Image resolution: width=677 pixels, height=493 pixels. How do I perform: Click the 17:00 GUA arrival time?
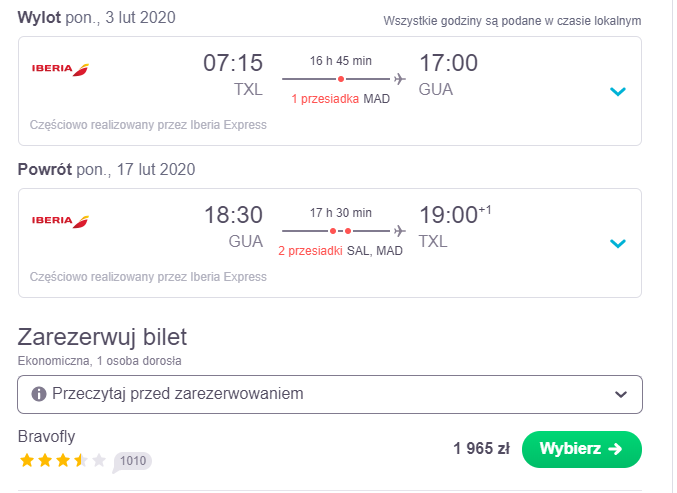pyautogui.click(x=448, y=74)
